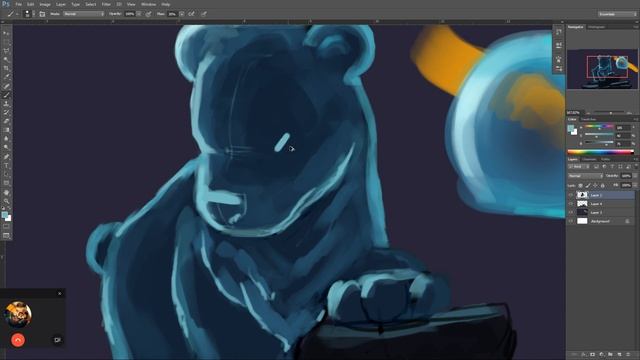Hide the Background layer

coord(571,221)
